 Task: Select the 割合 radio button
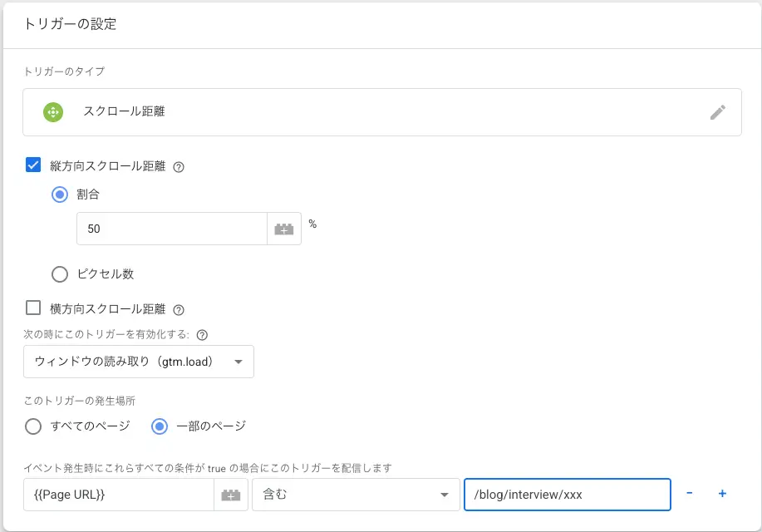(60, 195)
